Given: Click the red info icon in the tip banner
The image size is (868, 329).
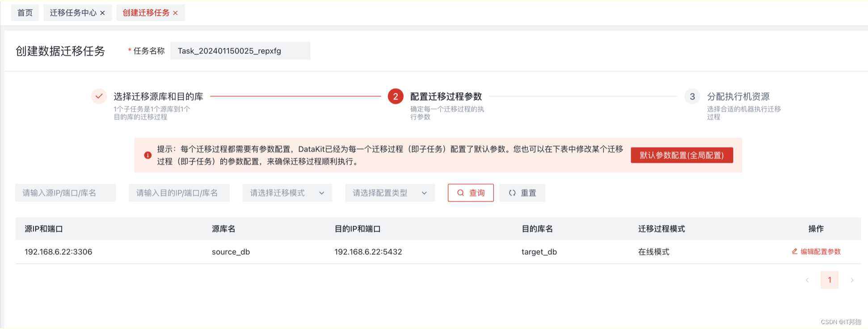Looking at the screenshot, I should coord(147,155).
